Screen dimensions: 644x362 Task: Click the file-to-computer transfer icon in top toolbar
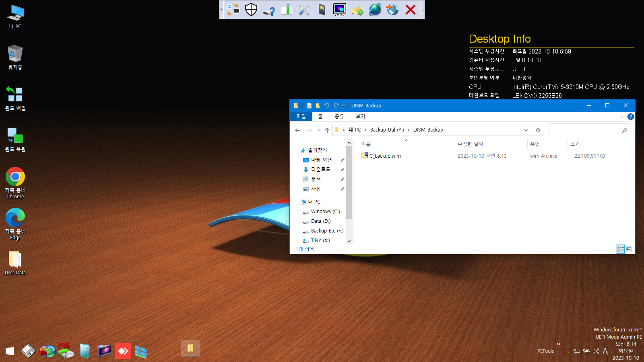(x=233, y=9)
